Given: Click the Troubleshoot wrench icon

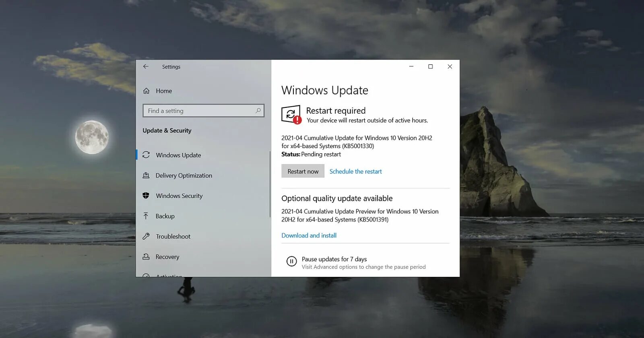Looking at the screenshot, I should coord(146,236).
